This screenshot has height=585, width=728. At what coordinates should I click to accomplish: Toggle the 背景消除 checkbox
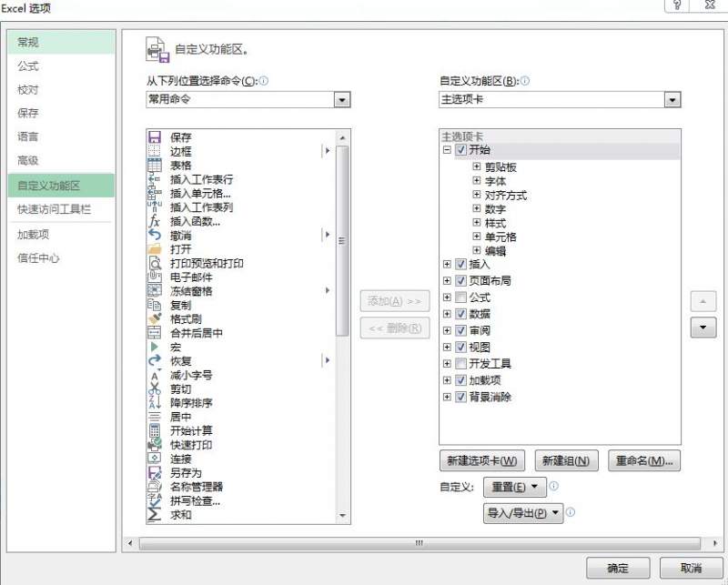460,397
